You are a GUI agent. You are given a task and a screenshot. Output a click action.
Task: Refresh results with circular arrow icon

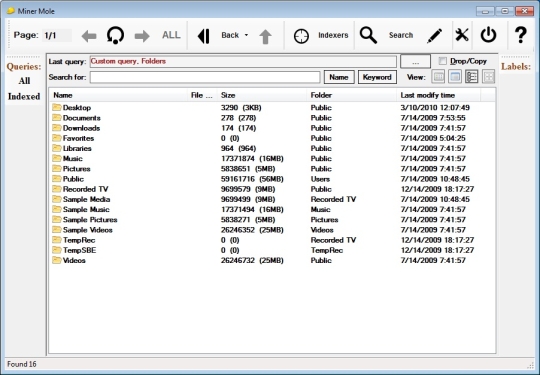115,35
